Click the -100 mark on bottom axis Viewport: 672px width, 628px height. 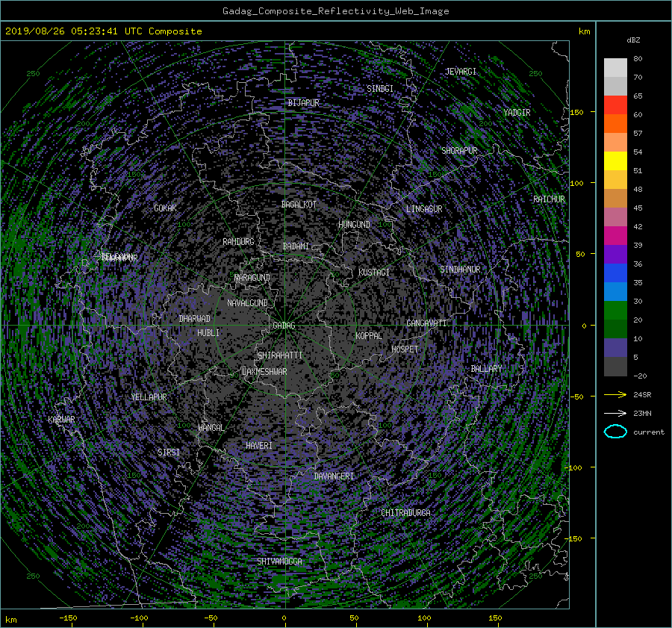click(139, 618)
